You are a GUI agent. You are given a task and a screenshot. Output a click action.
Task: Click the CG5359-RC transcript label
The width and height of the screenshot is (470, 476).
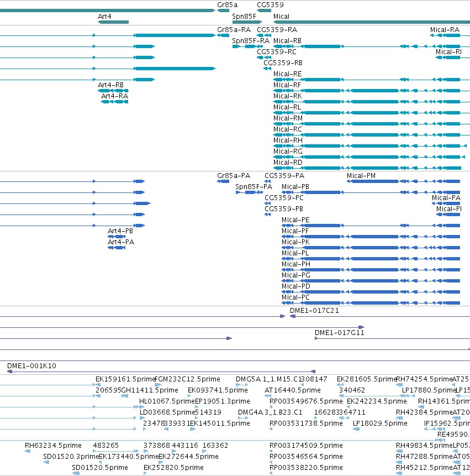click(x=277, y=52)
